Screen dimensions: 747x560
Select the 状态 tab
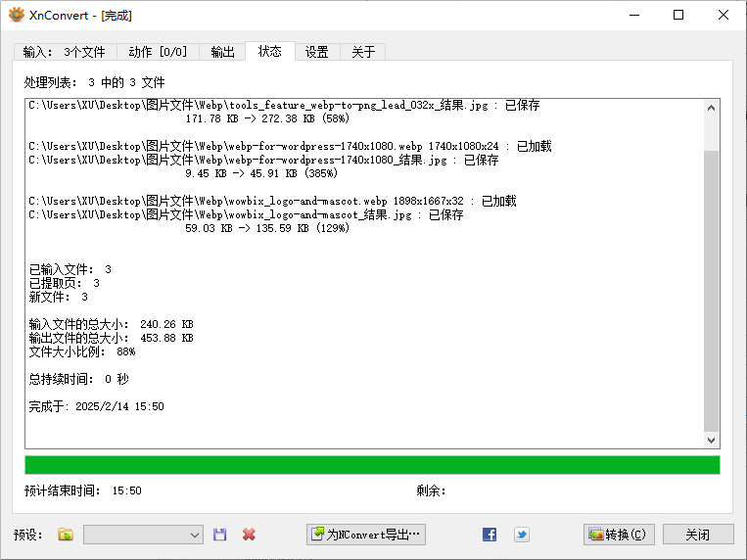click(x=270, y=51)
